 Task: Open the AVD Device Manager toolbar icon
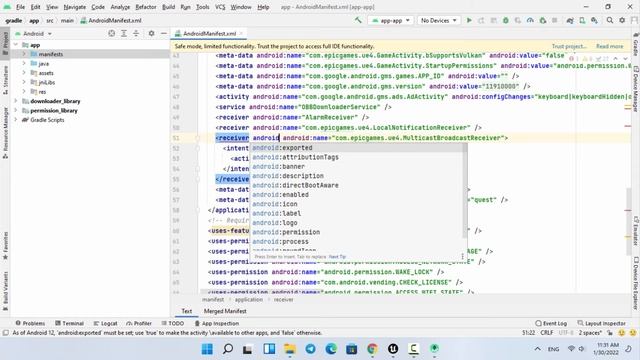(582, 20)
